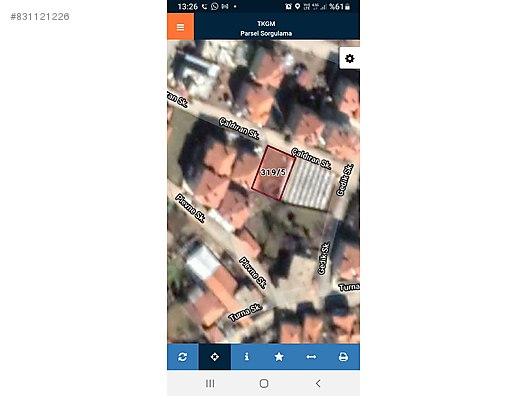528x396 pixels.
Task: Tap the Android home button
Action: point(264,383)
